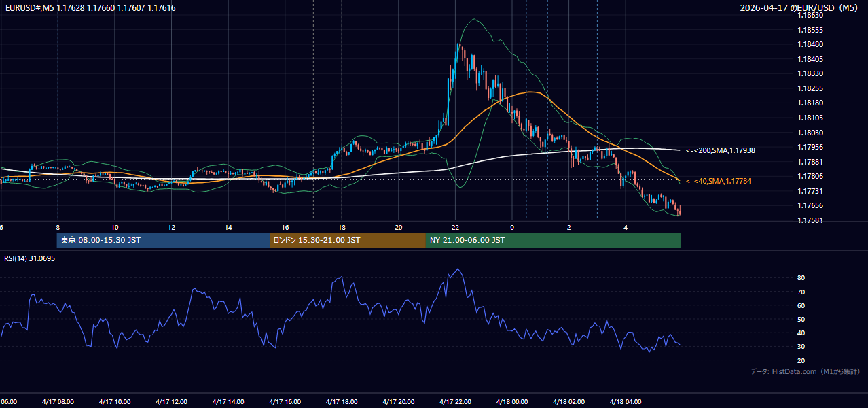The height and width of the screenshot is (408, 868).
Task: Click price axis label 1.17956
Action: point(810,147)
